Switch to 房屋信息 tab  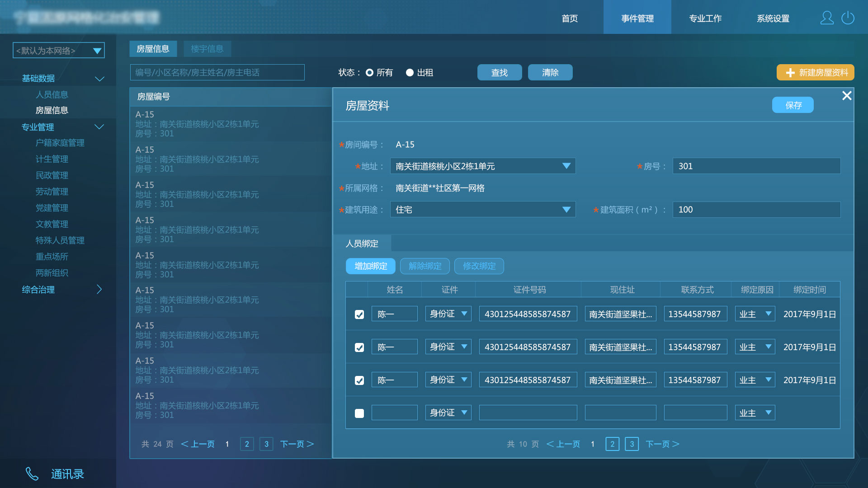point(153,49)
